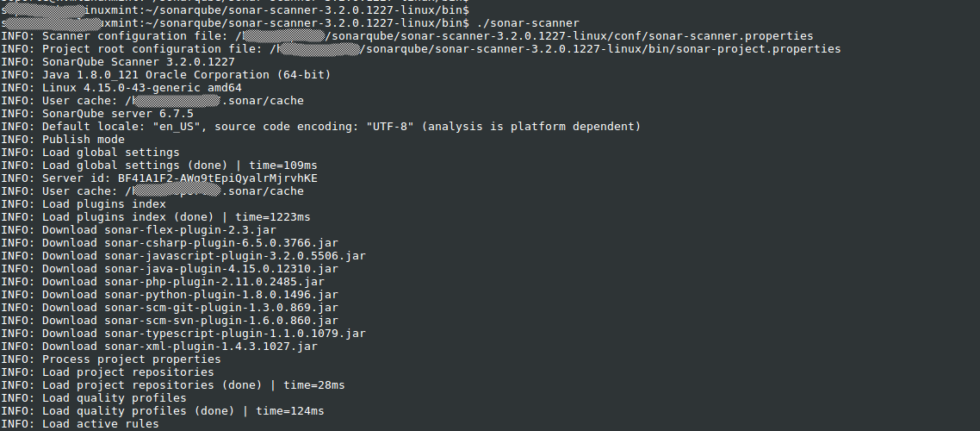Click sonar-typescript-plugin-1.1.0.1079.jar text

pyautogui.click(x=234, y=334)
